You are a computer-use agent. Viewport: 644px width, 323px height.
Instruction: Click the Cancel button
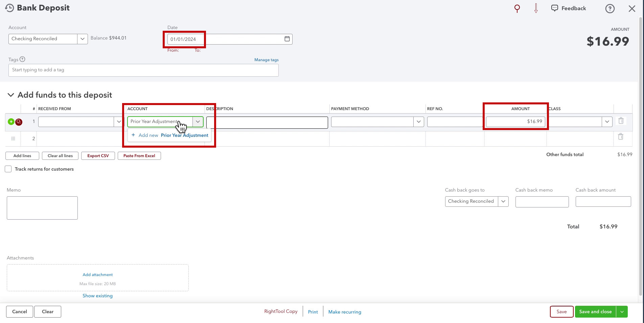(x=20, y=312)
